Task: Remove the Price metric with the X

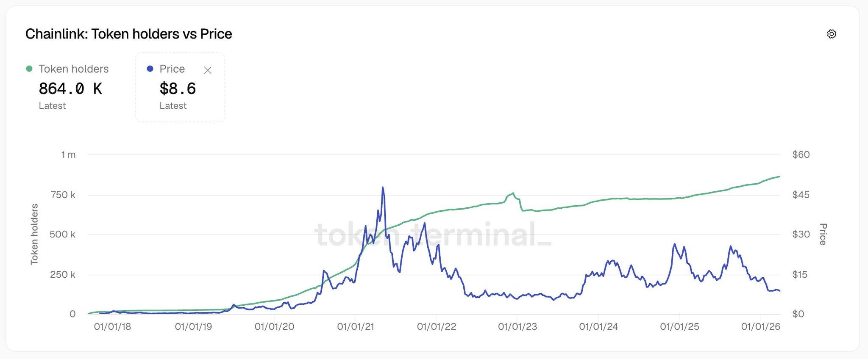Action: tap(208, 70)
